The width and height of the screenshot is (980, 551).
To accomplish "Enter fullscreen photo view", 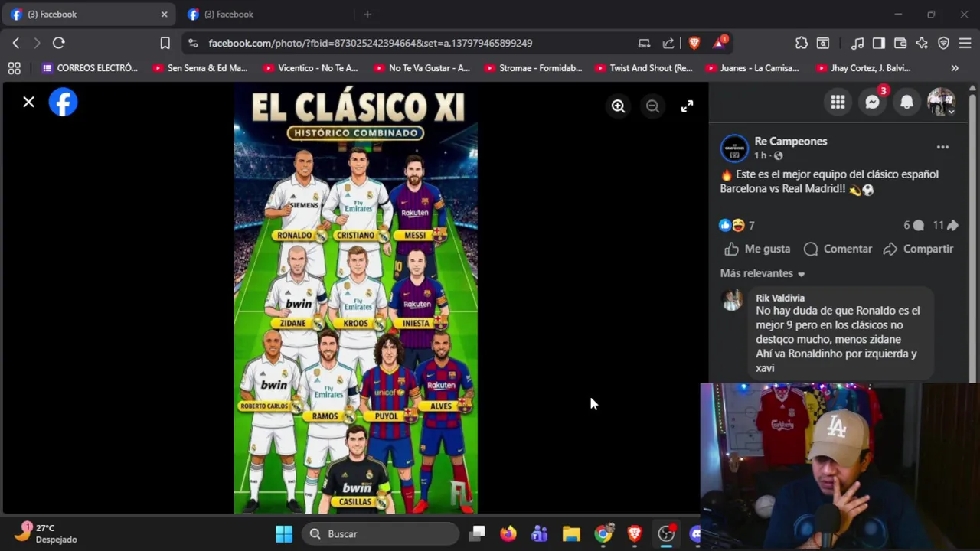I will (687, 106).
